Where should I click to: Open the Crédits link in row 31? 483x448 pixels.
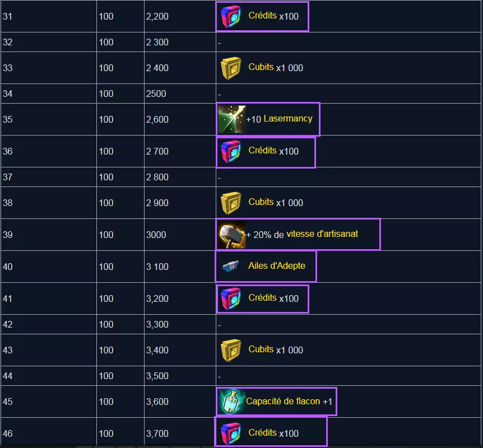pos(262,16)
